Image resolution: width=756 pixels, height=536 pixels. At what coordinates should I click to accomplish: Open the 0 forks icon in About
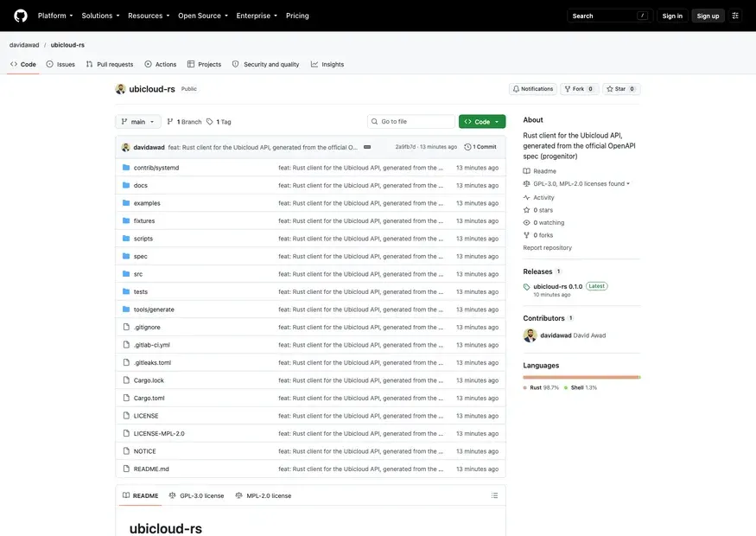click(526, 235)
